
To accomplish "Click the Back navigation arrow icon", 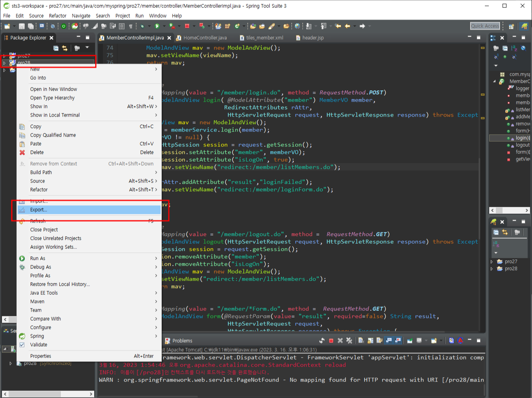I will (347, 26).
